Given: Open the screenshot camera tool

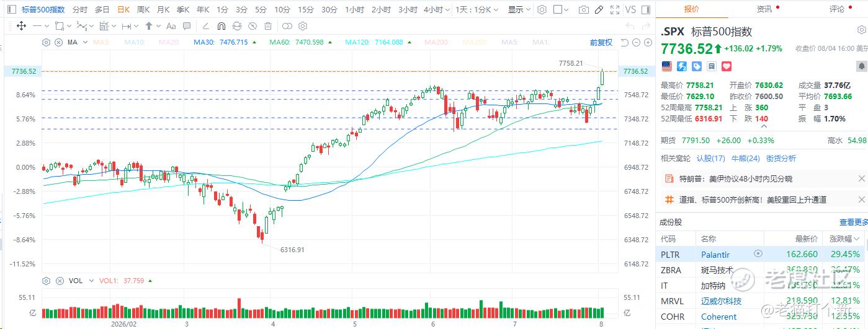Looking at the screenshot, I should pyautogui.click(x=583, y=10).
